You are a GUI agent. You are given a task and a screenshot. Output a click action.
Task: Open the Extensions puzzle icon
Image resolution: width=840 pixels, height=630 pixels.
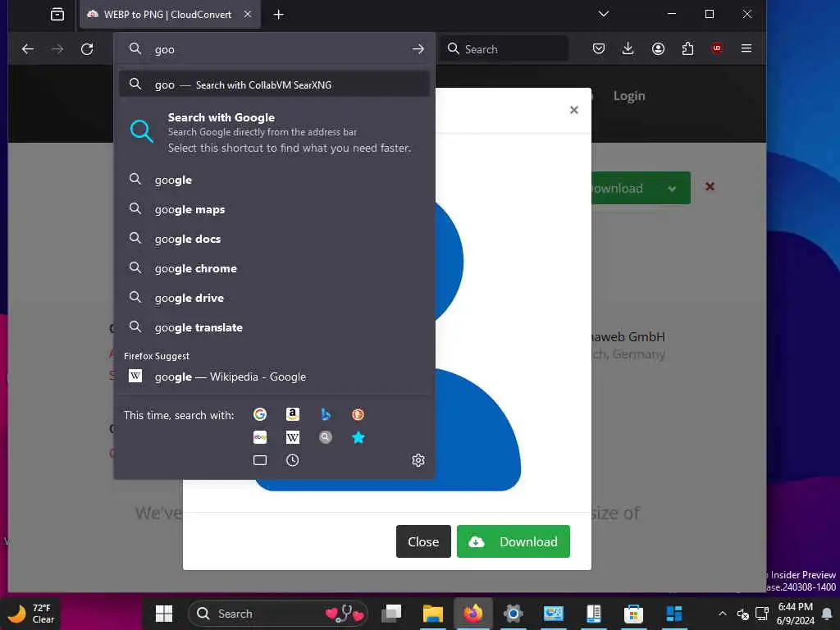tap(687, 48)
